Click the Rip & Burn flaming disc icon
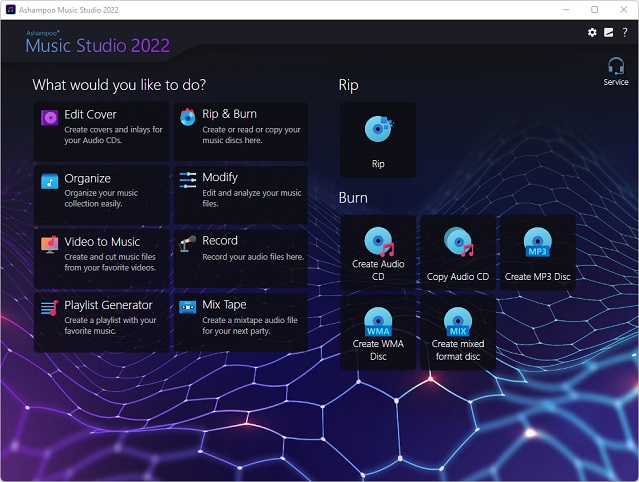639x482 pixels. [187, 117]
